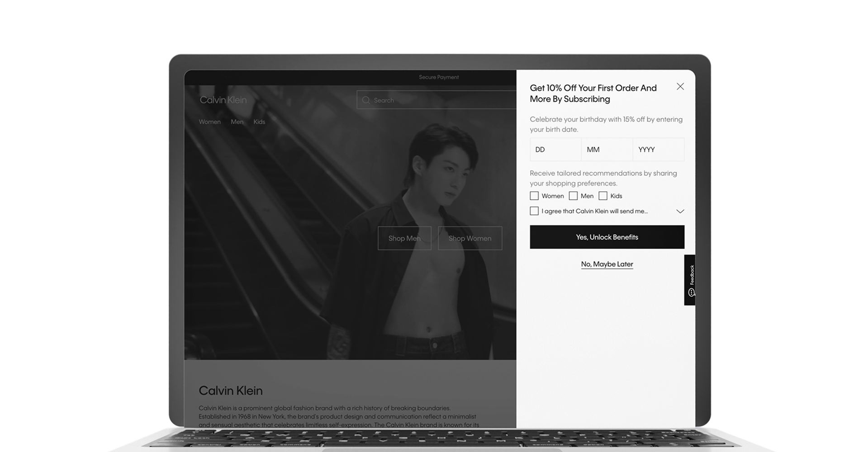Click the Shop Women button
The height and width of the screenshot is (452, 868).
tap(470, 238)
